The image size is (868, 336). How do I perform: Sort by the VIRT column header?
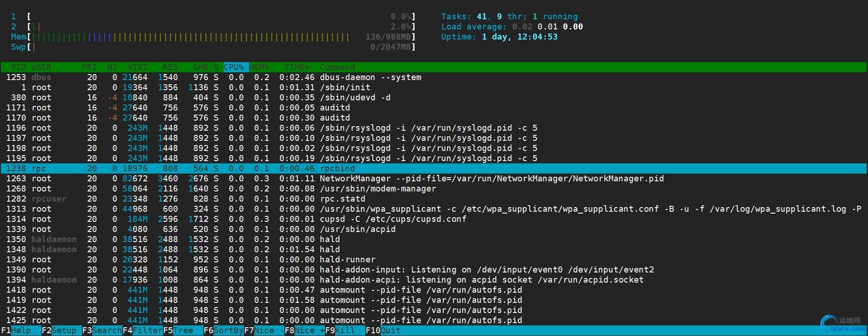click(138, 67)
